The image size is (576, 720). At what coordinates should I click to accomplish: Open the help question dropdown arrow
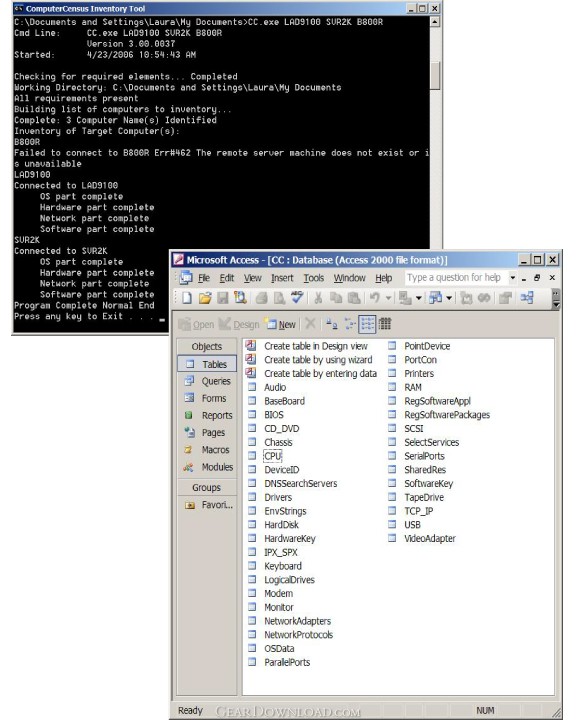(513, 278)
